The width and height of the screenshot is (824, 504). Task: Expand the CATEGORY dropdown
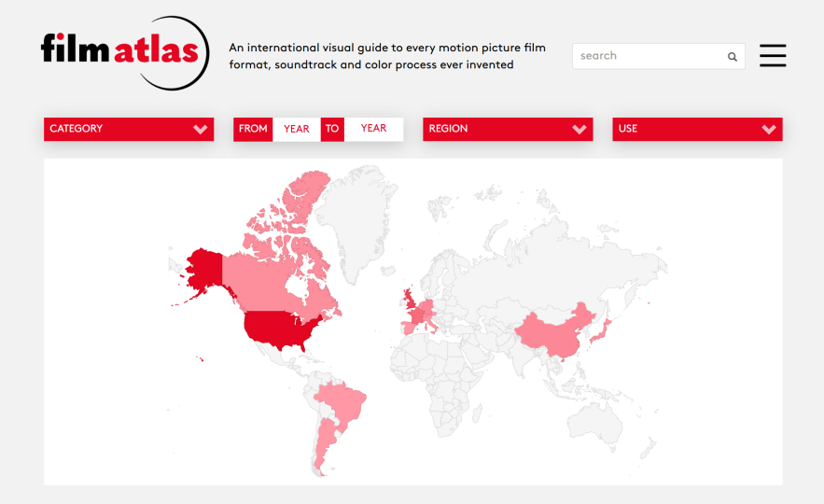coord(129,130)
